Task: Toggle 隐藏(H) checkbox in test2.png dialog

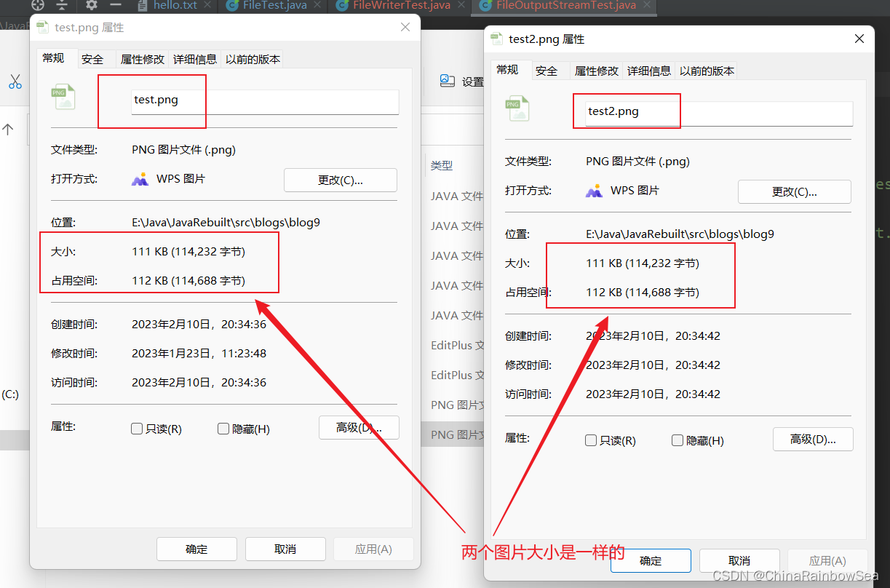Action: pyautogui.click(x=678, y=440)
